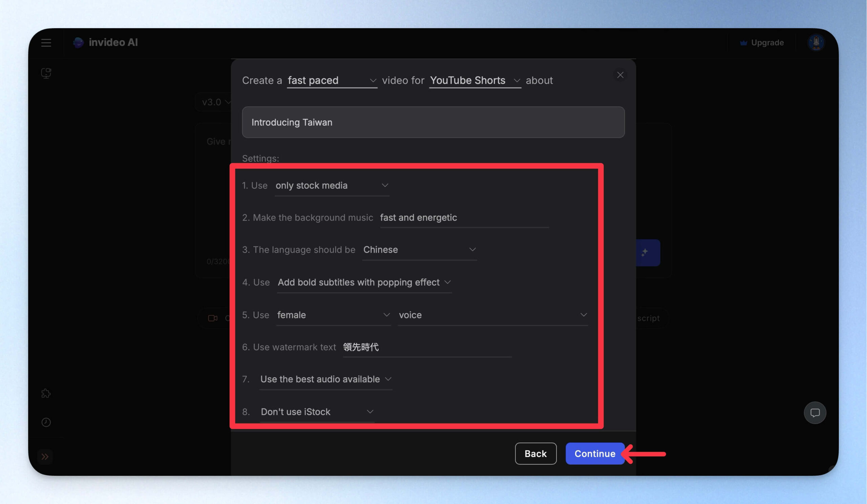Expand the bold subtitles option dropdown
This screenshot has width=867, height=504.
(364, 282)
